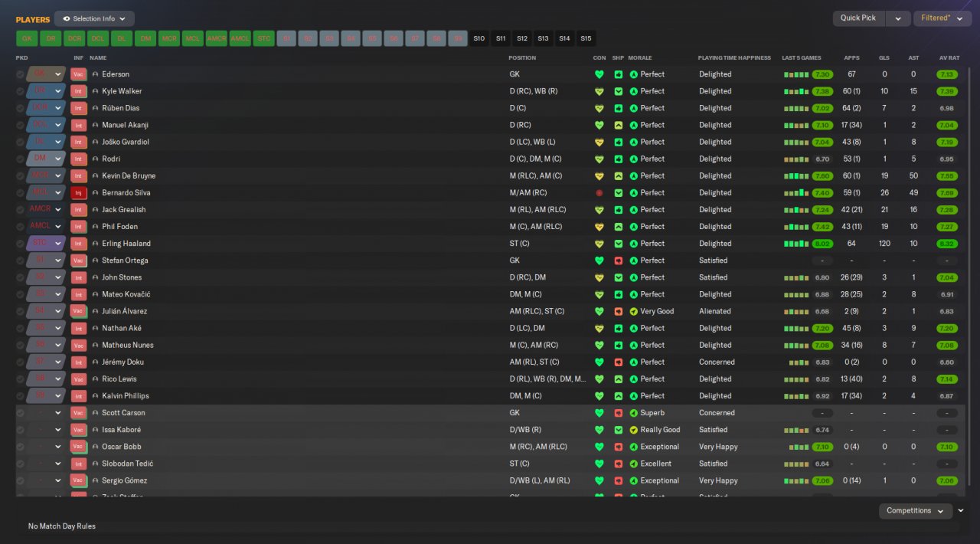980x544 pixels.
Task: Click the Vac status icon beside Stefan Ortega
Action: (78, 261)
